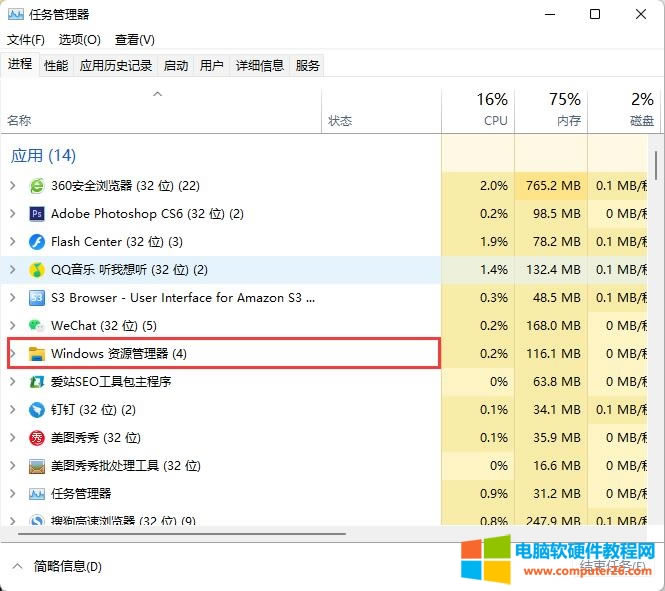665x591 pixels.
Task: Open the 选项(O) menu
Action: point(80,40)
